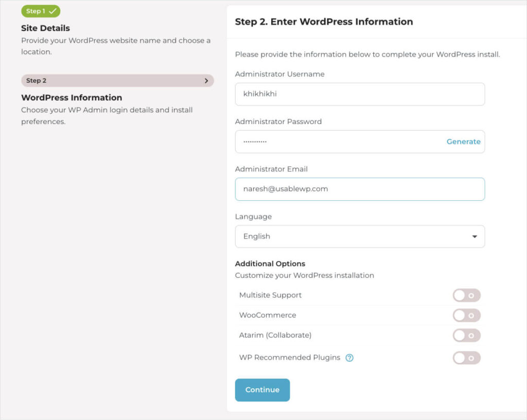Click the Step 1 green checkmark badge
527x420 pixels.
coord(41,11)
